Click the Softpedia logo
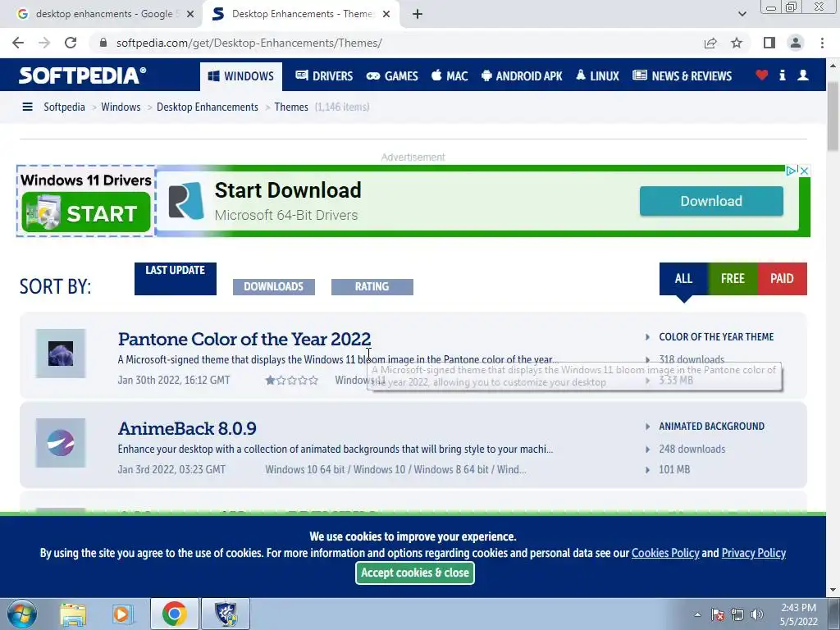Image resolution: width=840 pixels, height=630 pixels. (x=83, y=75)
